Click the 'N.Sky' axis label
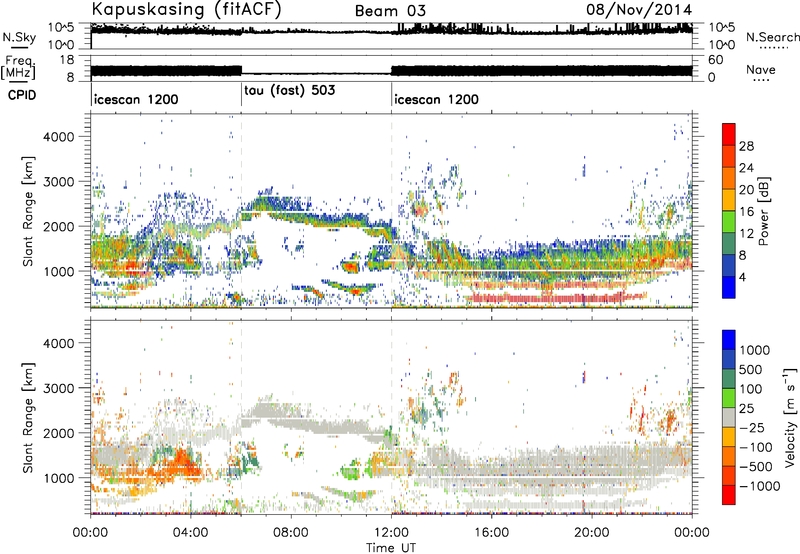This screenshot has height=554, width=800. click(x=19, y=37)
